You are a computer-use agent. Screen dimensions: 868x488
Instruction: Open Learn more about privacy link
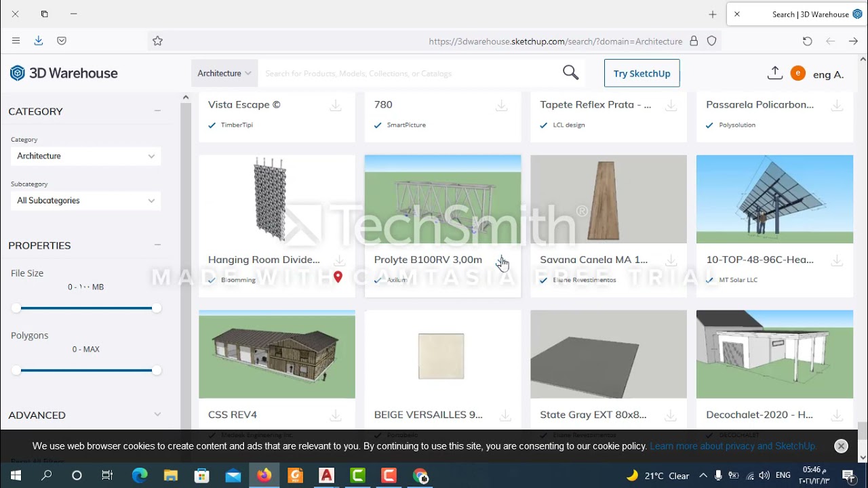coord(733,446)
